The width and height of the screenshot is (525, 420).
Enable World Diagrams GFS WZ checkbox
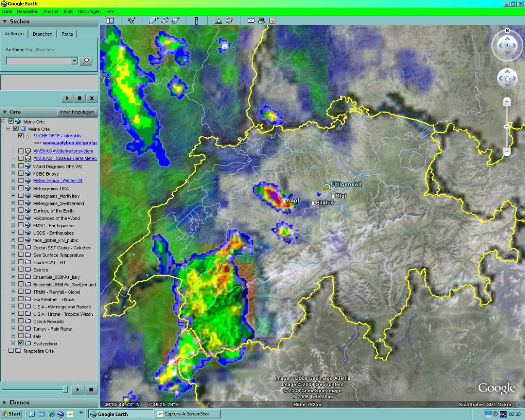click(21, 166)
